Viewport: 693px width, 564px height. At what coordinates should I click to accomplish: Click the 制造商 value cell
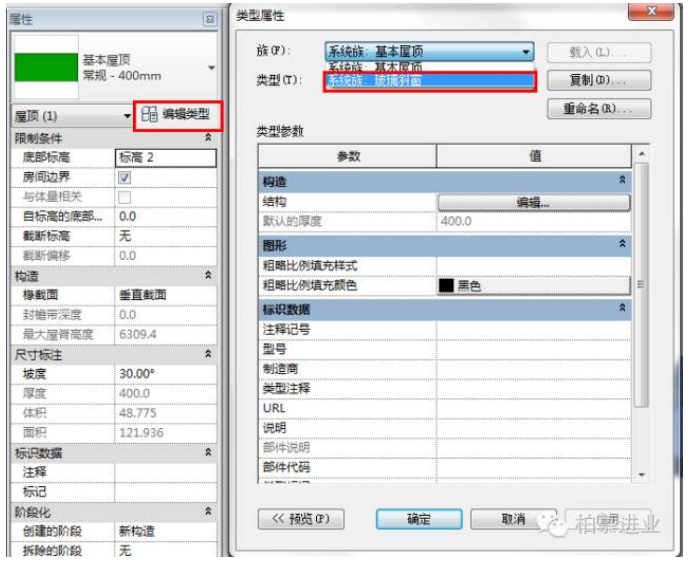point(534,369)
